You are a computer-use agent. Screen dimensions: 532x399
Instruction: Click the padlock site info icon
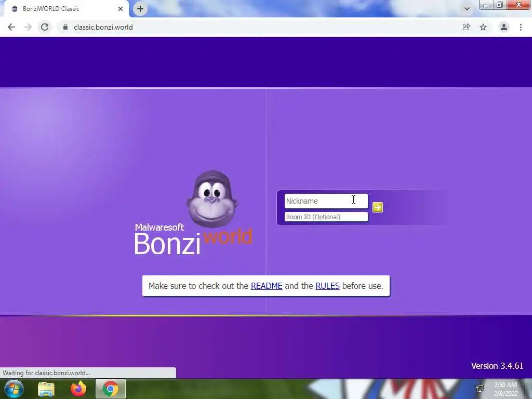coord(65,27)
